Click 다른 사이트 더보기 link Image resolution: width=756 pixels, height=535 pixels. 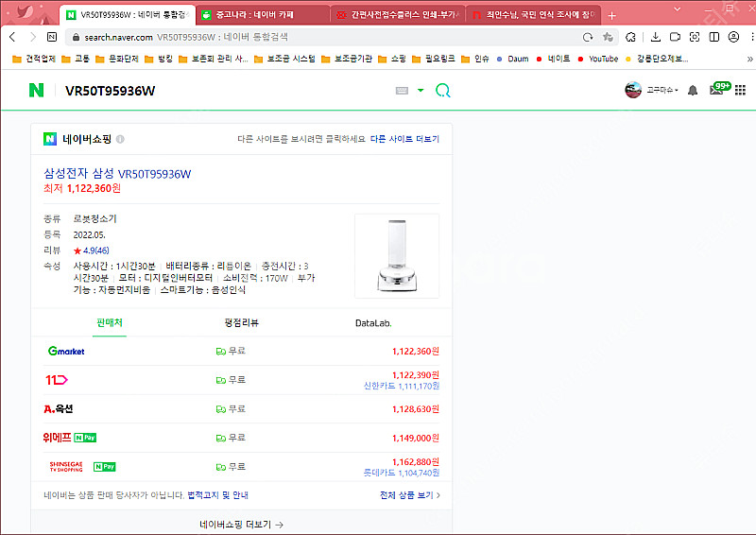(404, 139)
